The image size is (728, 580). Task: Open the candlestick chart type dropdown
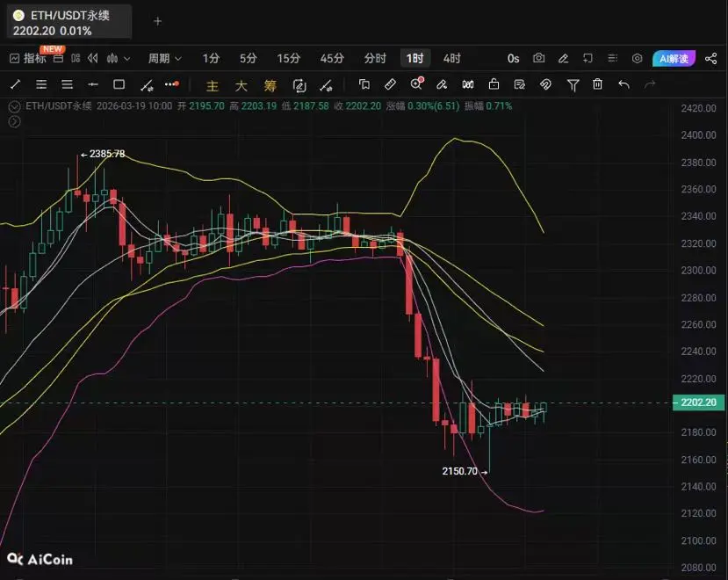[119, 59]
